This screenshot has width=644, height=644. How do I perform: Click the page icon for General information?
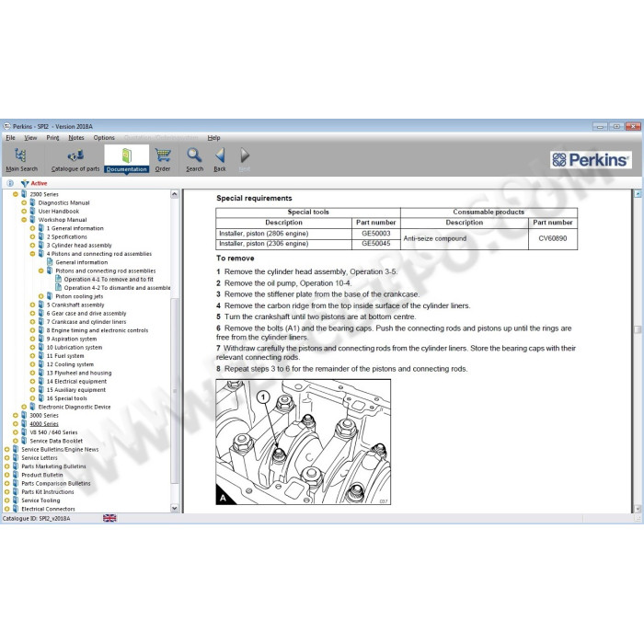pyautogui.click(x=50, y=262)
